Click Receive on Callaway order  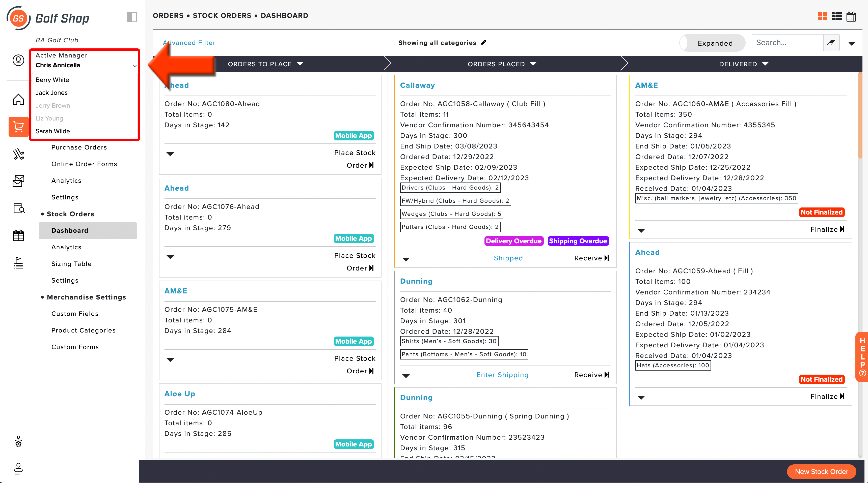pos(591,258)
